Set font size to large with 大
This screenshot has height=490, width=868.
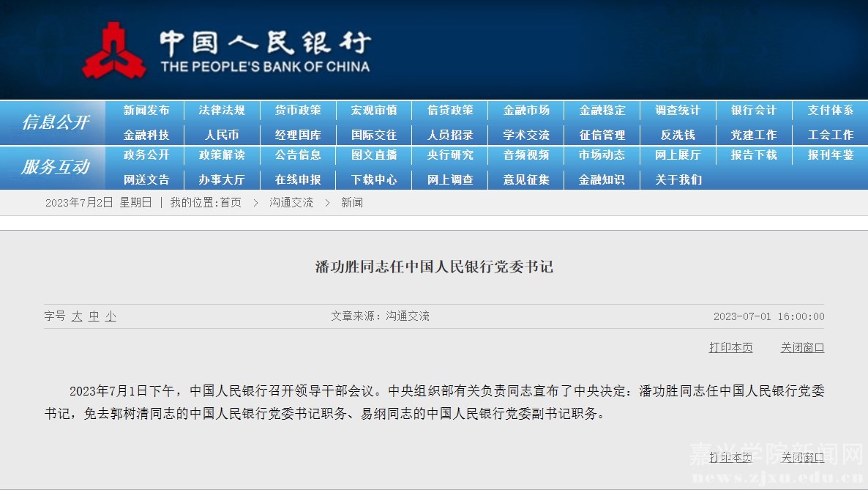(x=77, y=316)
